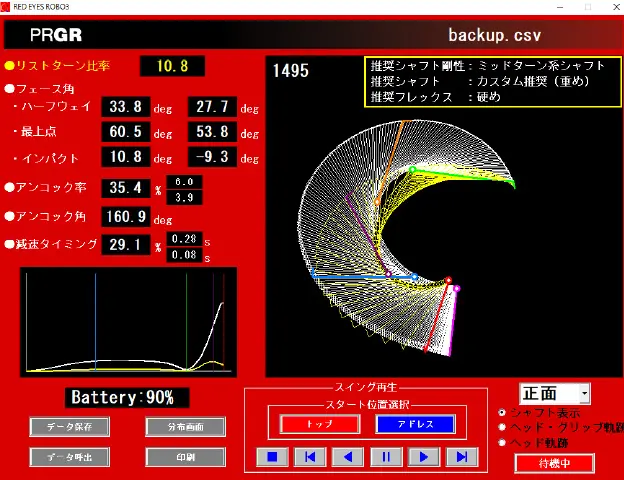Viewport: 624px width, 480px height.
Task: Play the swing forward
Action: tap(424, 457)
